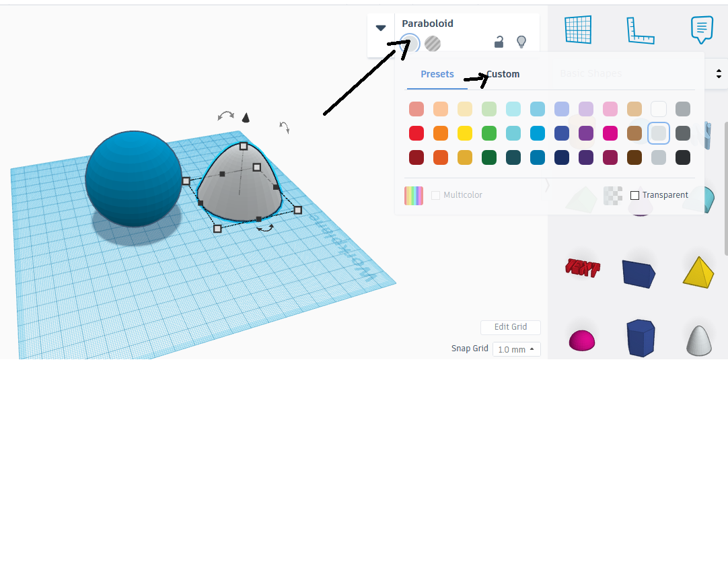Choose the bright green preset swatch

489,133
